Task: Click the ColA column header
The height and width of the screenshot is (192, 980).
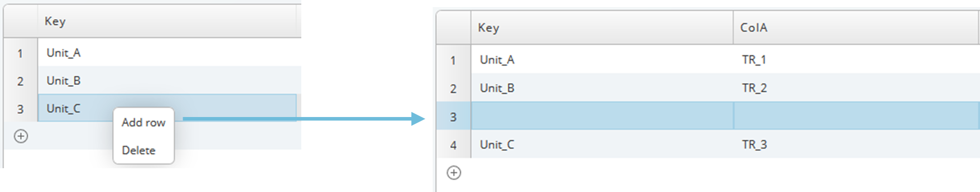Action: [856, 28]
